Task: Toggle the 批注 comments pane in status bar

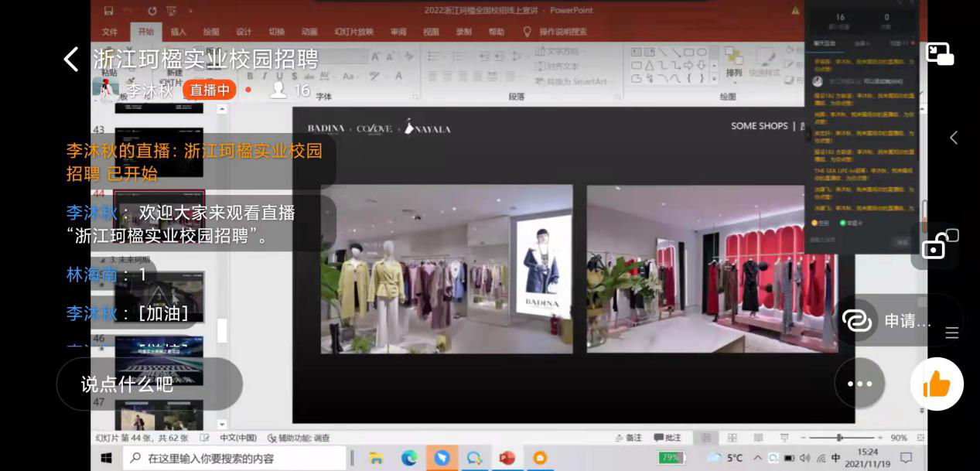Action: point(667,438)
